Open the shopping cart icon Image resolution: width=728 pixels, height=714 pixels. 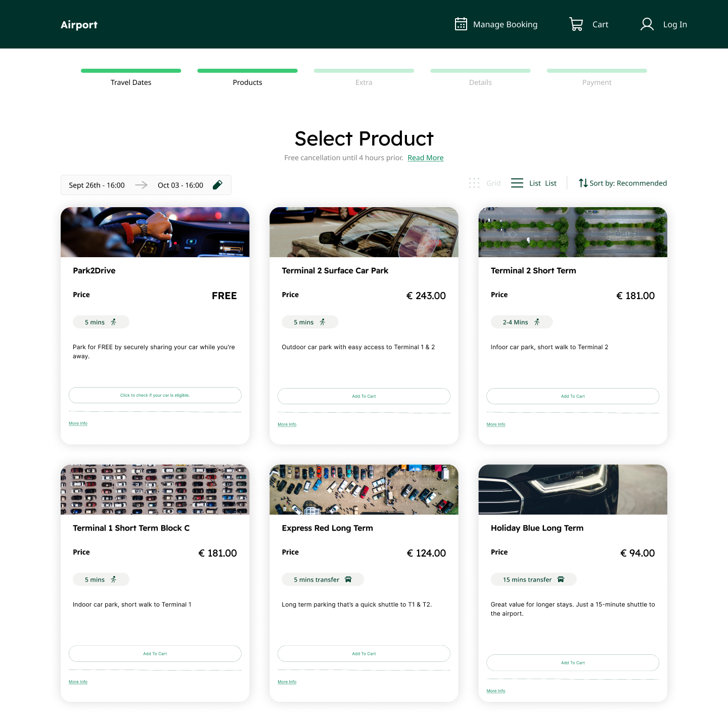point(576,24)
